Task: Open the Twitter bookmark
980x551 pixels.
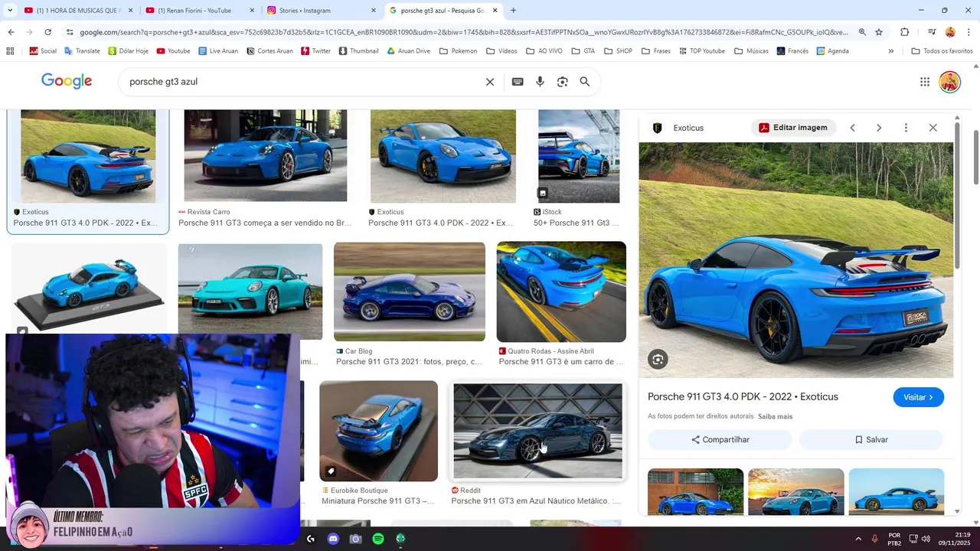Action: pyautogui.click(x=315, y=51)
